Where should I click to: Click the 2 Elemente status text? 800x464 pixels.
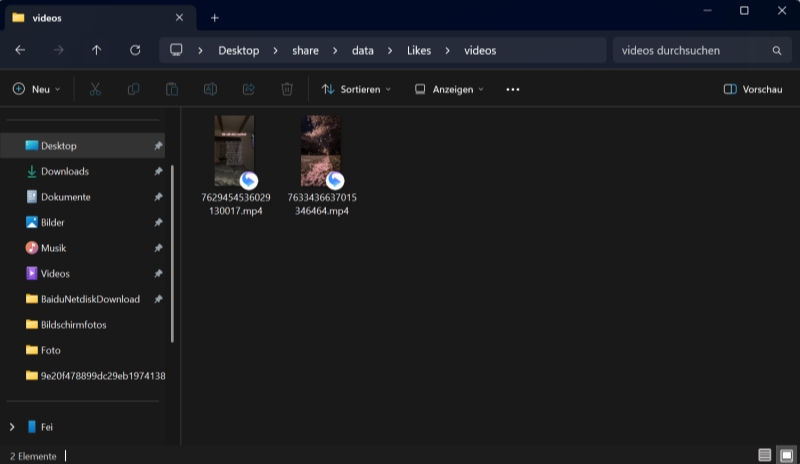pos(33,456)
